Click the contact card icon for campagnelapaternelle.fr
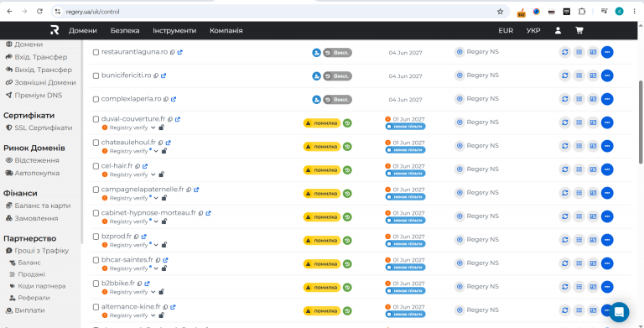Image resolution: width=644 pixels, height=328 pixels. coord(593,193)
